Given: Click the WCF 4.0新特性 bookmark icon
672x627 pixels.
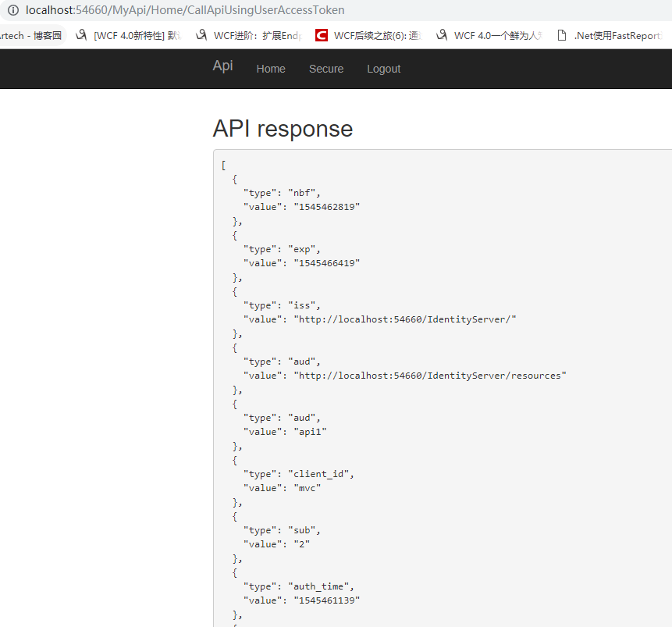Looking at the screenshot, I should 81,35.
